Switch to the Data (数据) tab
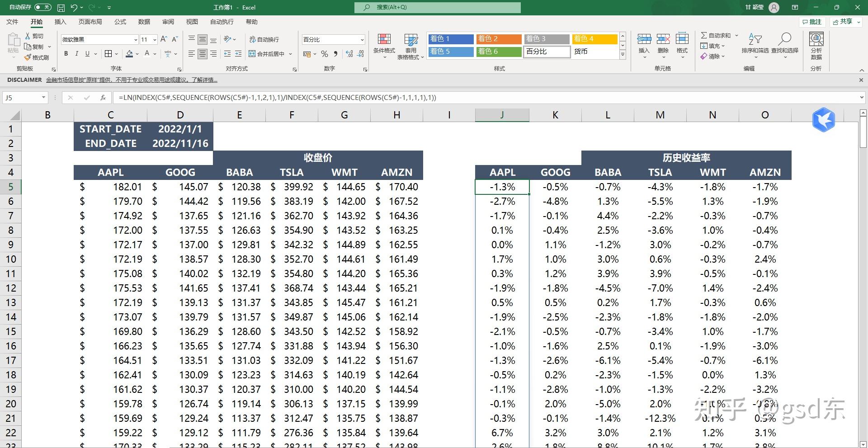868x448 pixels. 144,22
